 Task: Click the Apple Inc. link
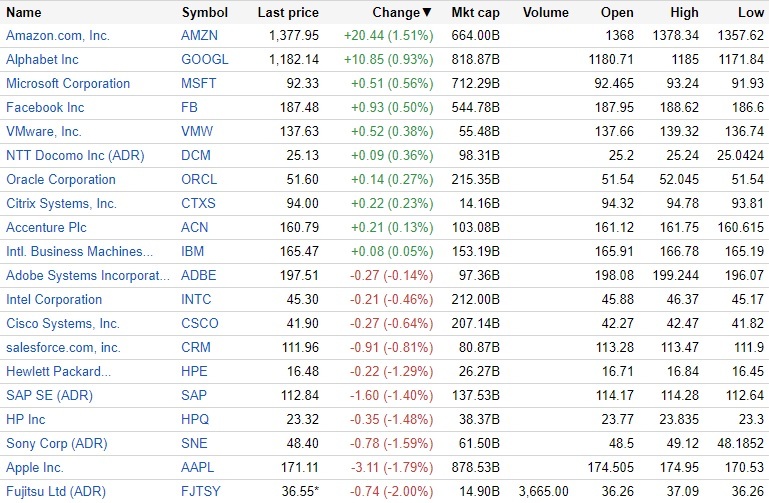click(35, 467)
